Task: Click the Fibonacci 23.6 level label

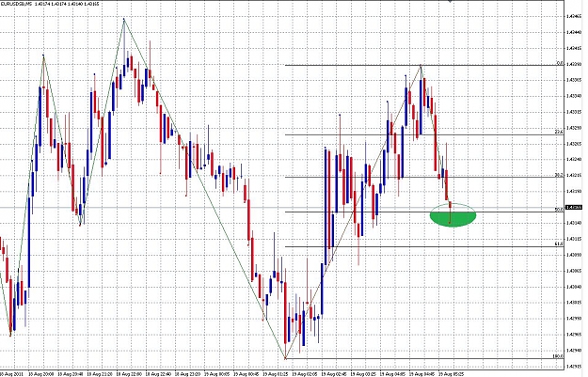Action: 559,132
